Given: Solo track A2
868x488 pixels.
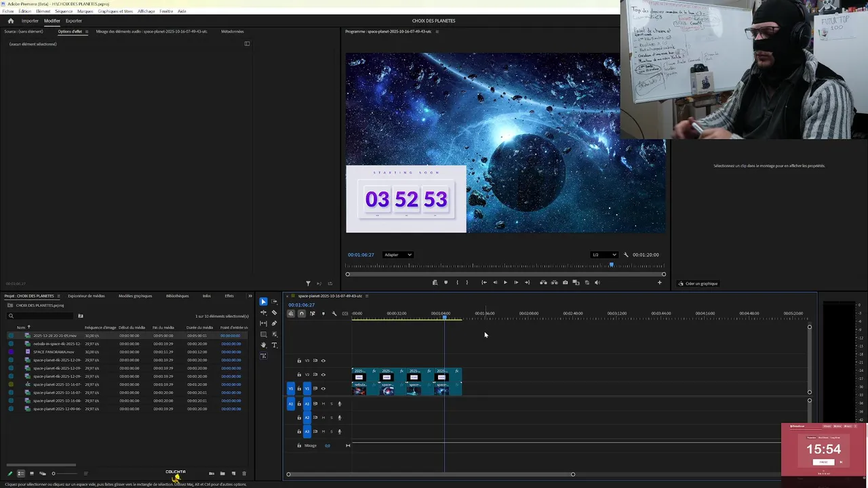Looking at the screenshot, I should (331, 418).
